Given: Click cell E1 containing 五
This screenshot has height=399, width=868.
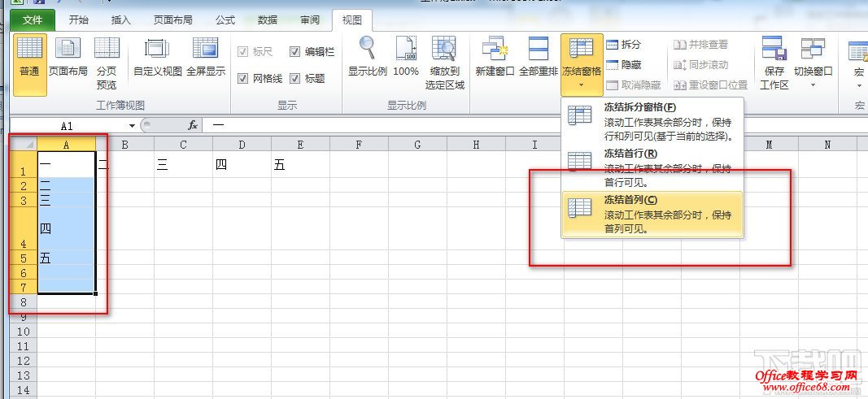Looking at the screenshot, I should [301, 165].
